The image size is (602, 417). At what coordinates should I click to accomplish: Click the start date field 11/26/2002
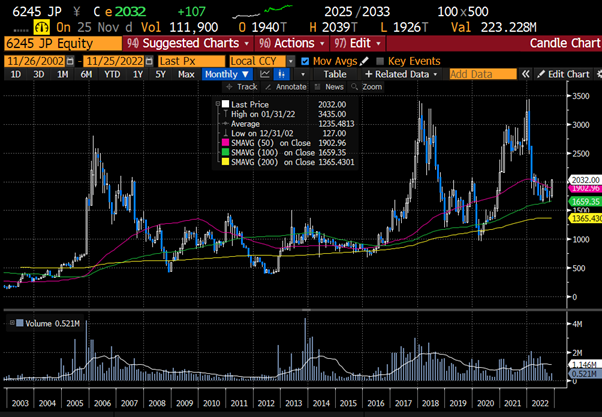(x=35, y=61)
